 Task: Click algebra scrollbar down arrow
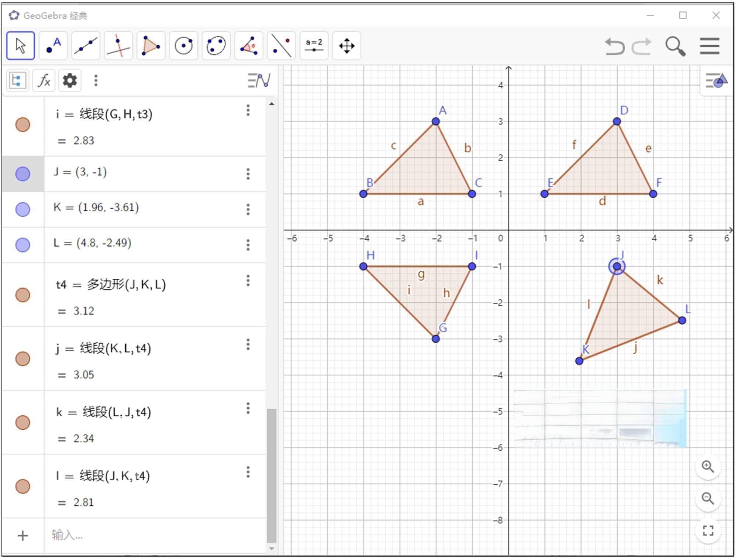272,549
